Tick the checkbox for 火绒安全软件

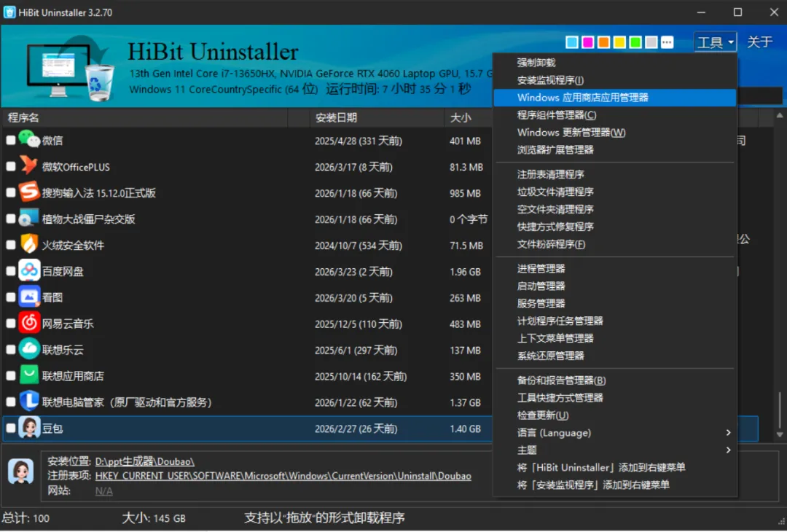point(10,245)
